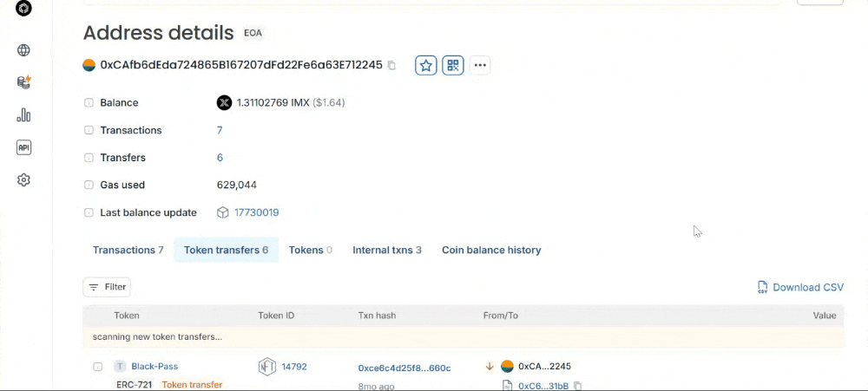Viewport: 868px width, 391px height.
Task: Click the Txn hash column header
Action: tap(377, 316)
